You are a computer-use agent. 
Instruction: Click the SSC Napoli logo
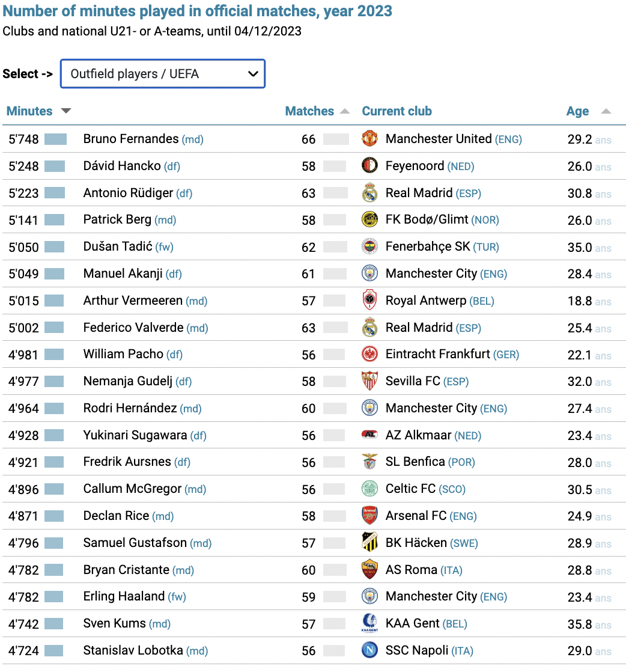point(369,650)
